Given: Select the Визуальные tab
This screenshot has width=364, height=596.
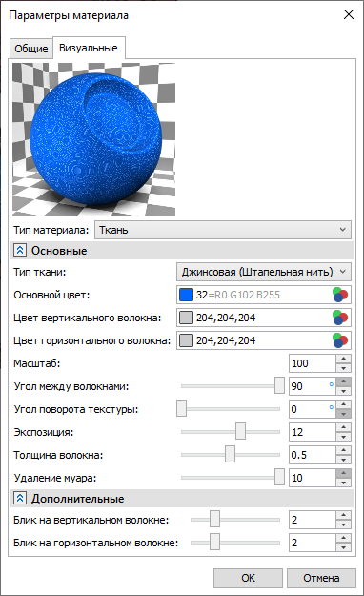Looking at the screenshot, I should coord(89,48).
